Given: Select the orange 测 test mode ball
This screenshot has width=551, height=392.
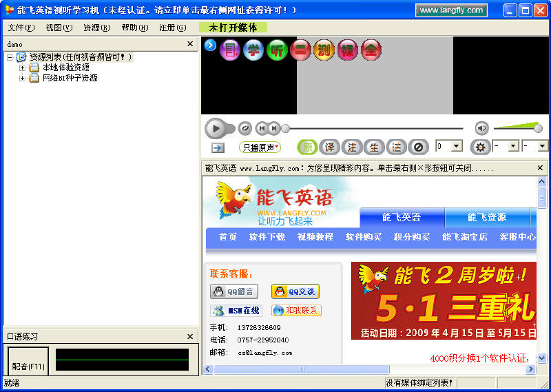Looking at the screenshot, I should pyautogui.click(x=324, y=50).
